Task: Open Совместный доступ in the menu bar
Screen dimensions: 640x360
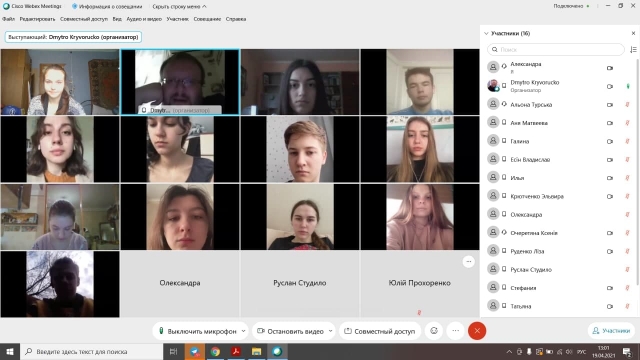Action: click(84, 19)
